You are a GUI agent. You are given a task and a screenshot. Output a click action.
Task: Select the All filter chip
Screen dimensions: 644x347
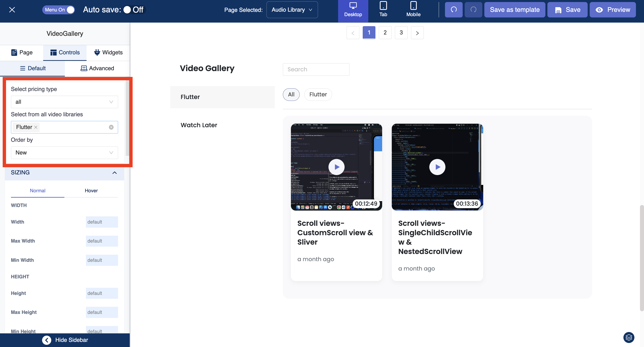point(291,95)
